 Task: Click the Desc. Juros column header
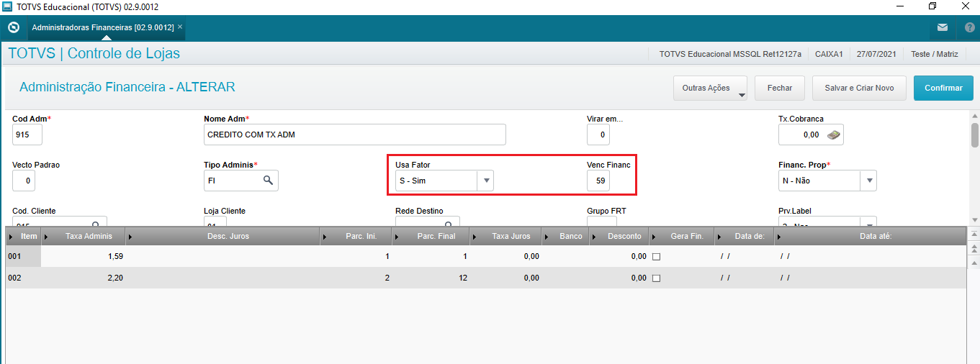pos(223,236)
